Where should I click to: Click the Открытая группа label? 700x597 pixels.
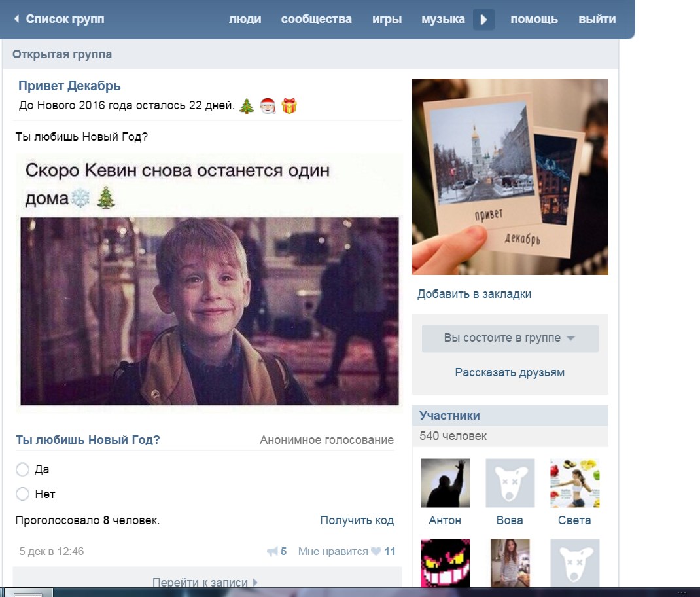[62, 54]
